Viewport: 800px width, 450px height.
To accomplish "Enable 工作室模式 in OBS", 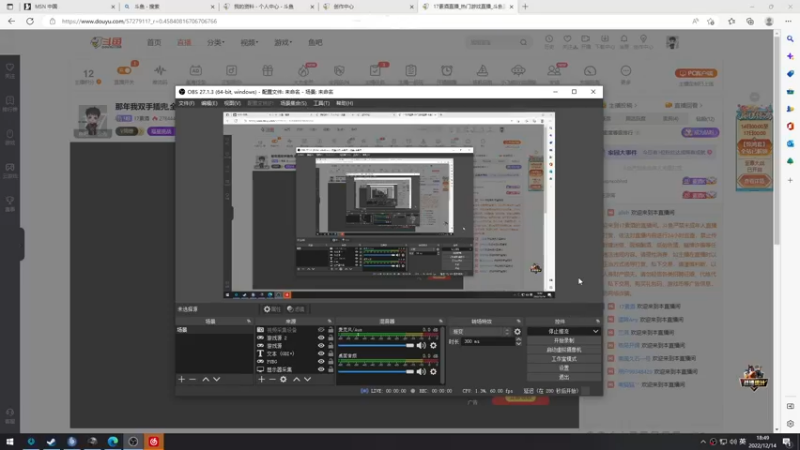I will [x=564, y=359].
